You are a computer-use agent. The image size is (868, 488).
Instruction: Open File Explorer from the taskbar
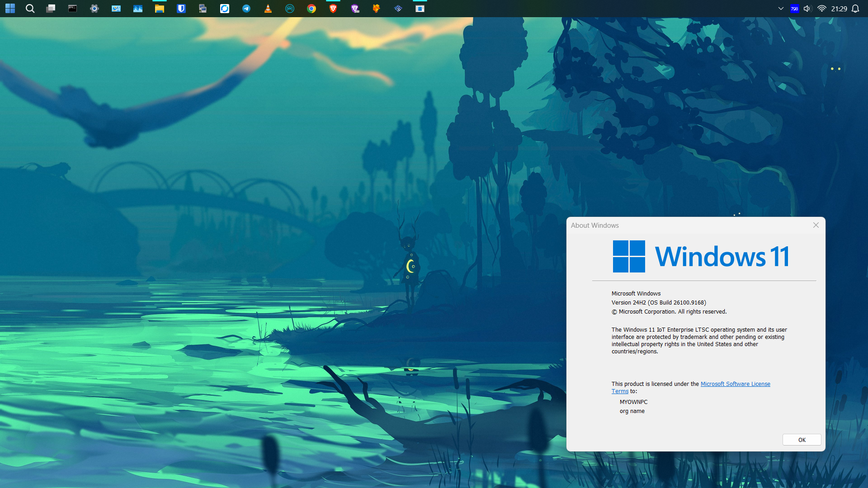tap(159, 9)
